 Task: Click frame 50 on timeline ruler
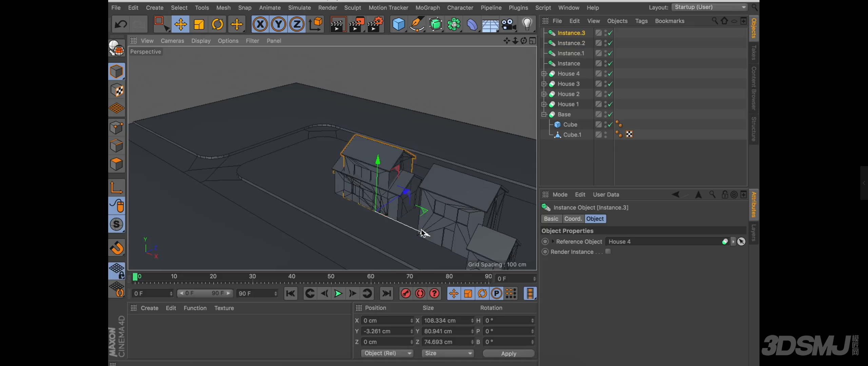pos(331,277)
